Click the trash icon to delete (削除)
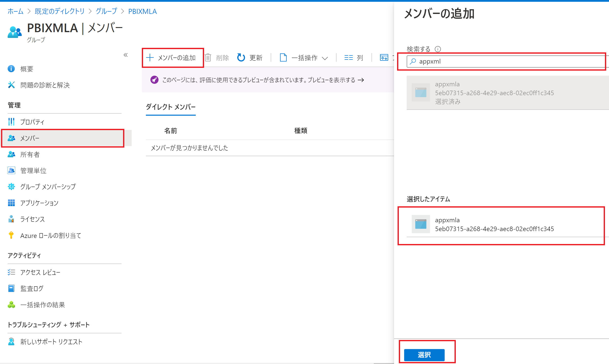 (208, 58)
